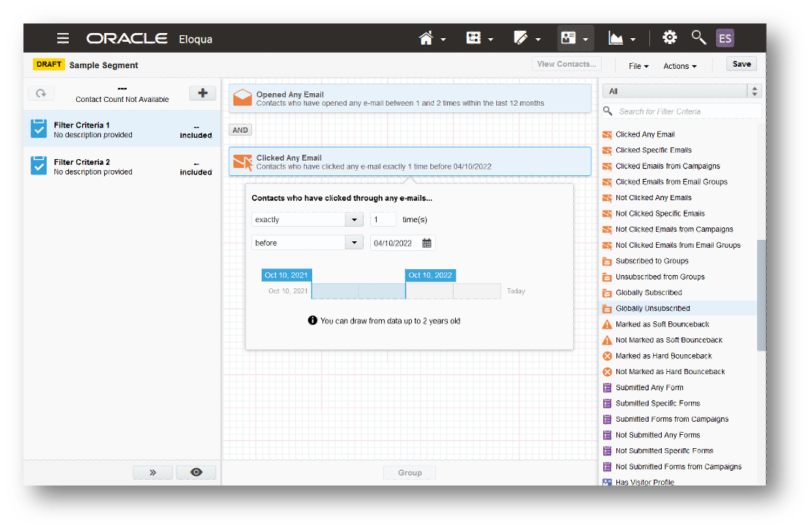Image resolution: width=812 pixels, height=531 pixels.
Task: Open the Actions menu
Action: 678,65
